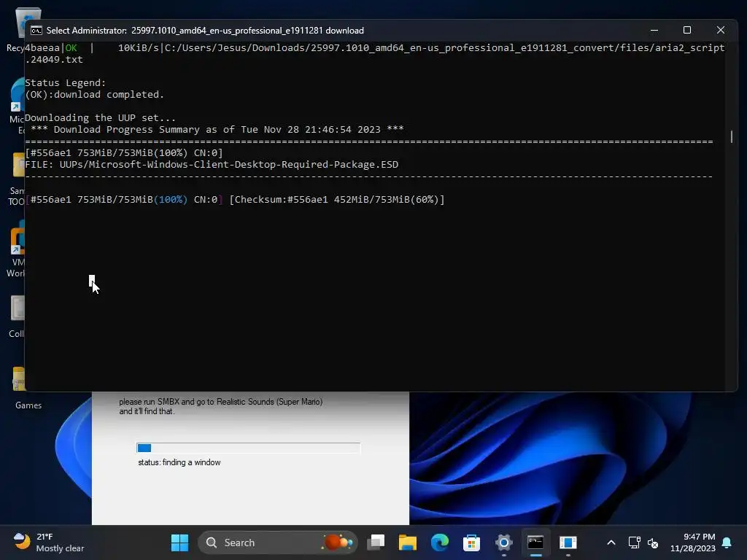Open File Explorer from the taskbar
The height and width of the screenshot is (560, 747).
tap(408, 542)
